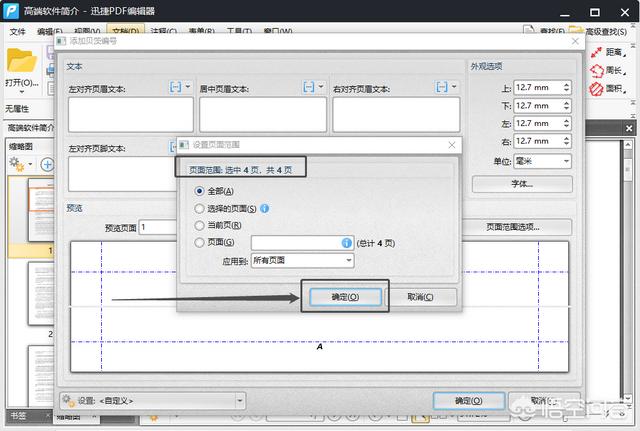Viewport: 640px width, 431px height.
Task: Select the 周长 perimeter tool
Action: 608,70
